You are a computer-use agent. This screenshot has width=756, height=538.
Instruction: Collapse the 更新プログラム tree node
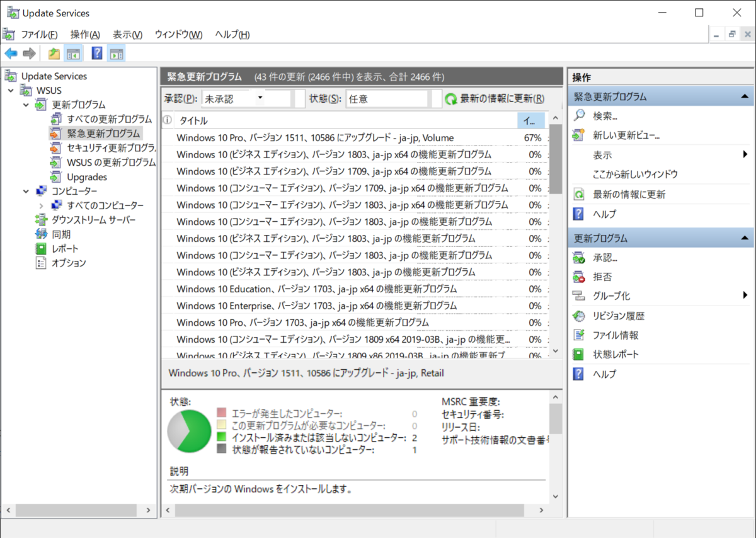click(26, 105)
